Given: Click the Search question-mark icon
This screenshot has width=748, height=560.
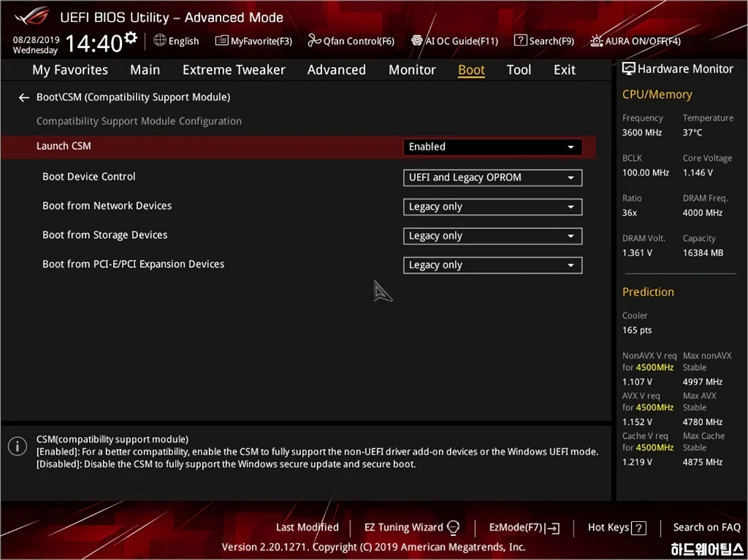Looking at the screenshot, I should point(520,41).
